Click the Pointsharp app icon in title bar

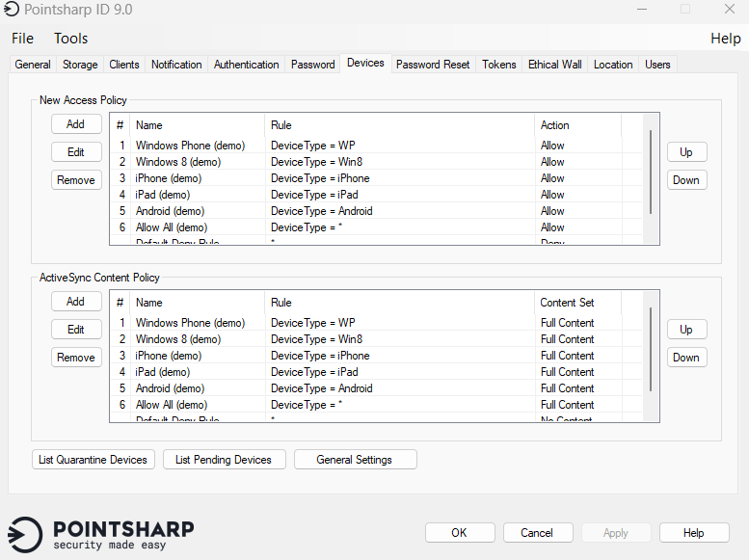(13, 10)
